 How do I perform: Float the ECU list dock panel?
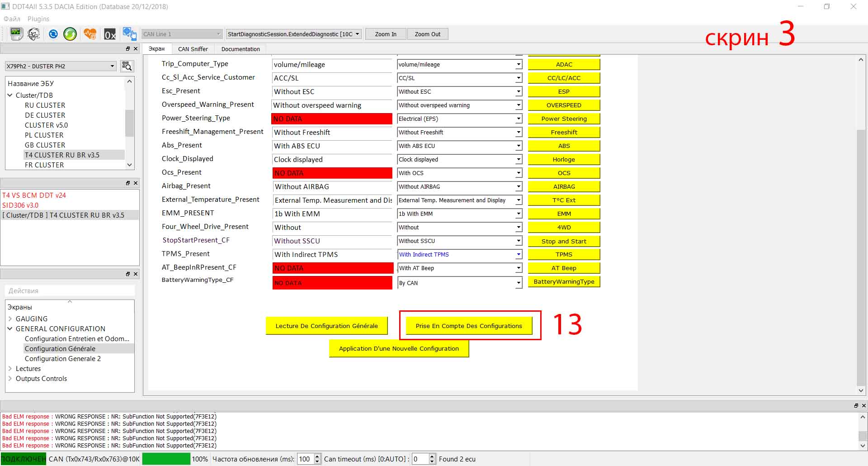128,49
